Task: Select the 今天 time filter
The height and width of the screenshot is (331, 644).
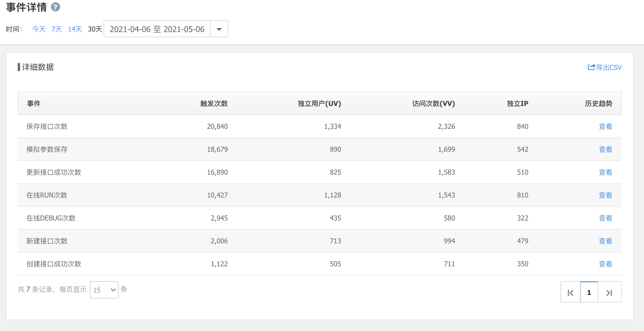Action: tap(39, 29)
